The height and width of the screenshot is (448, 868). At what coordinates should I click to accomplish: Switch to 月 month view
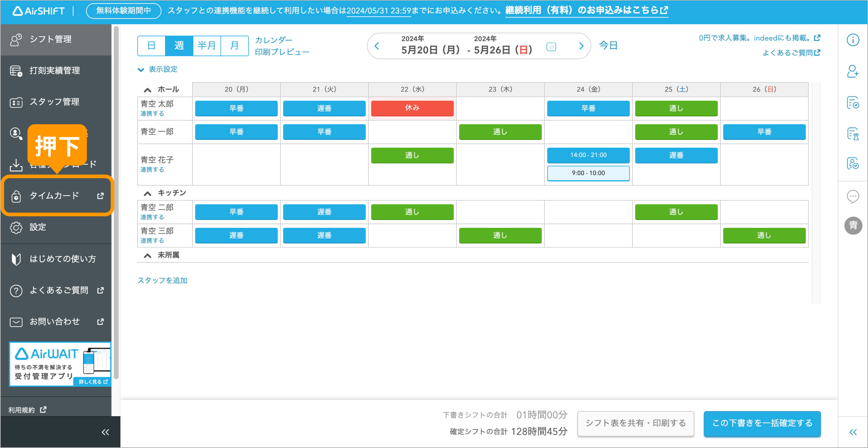click(x=234, y=46)
